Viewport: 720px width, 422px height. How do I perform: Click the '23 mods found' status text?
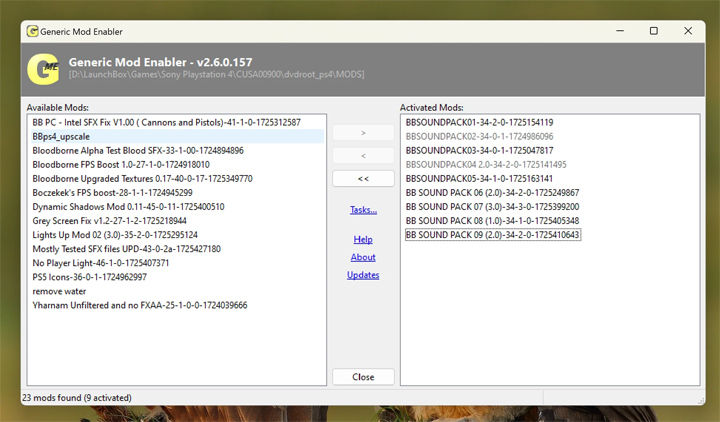click(x=77, y=398)
